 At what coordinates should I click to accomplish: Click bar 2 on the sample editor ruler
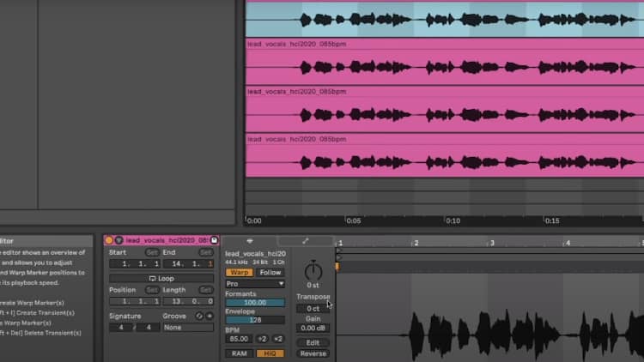click(416, 243)
